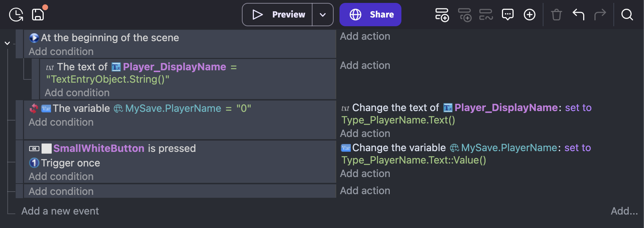Select the Trigger once condition
The width and height of the screenshot is (644, 228).
pos(70,163)
